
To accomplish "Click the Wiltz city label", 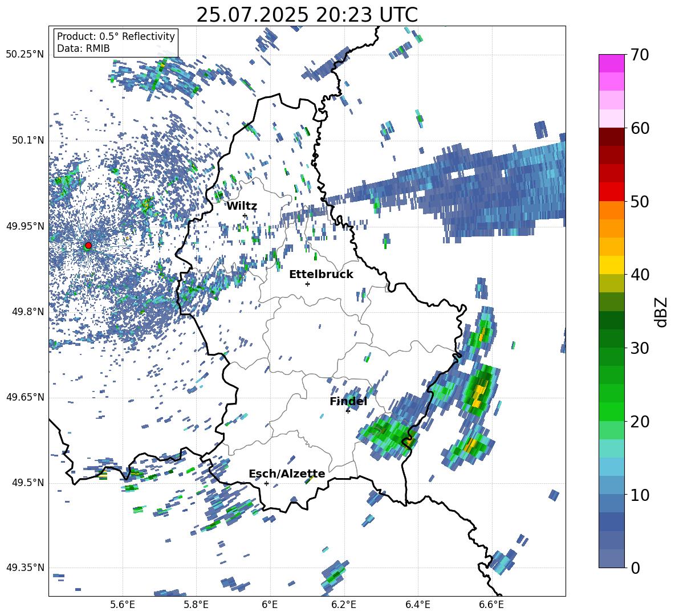I will coord(242,206).
